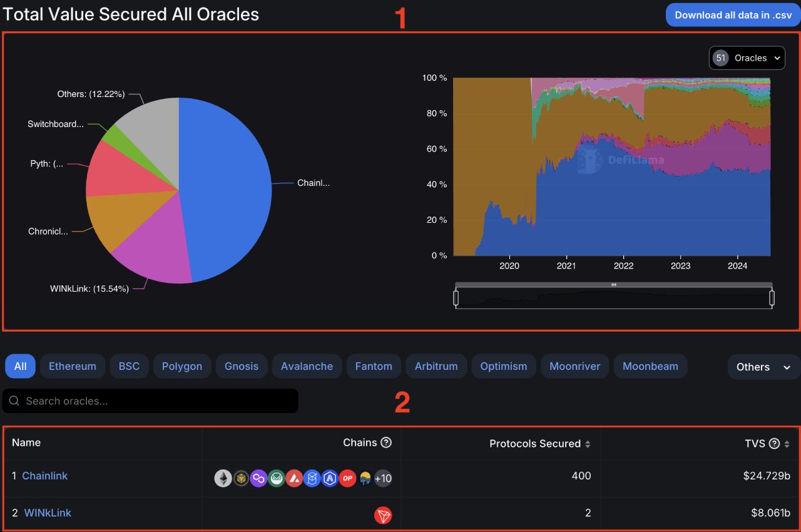Click the Ethereum chain icon in Chainlink row
801x532 pixels.
point(223,479)
